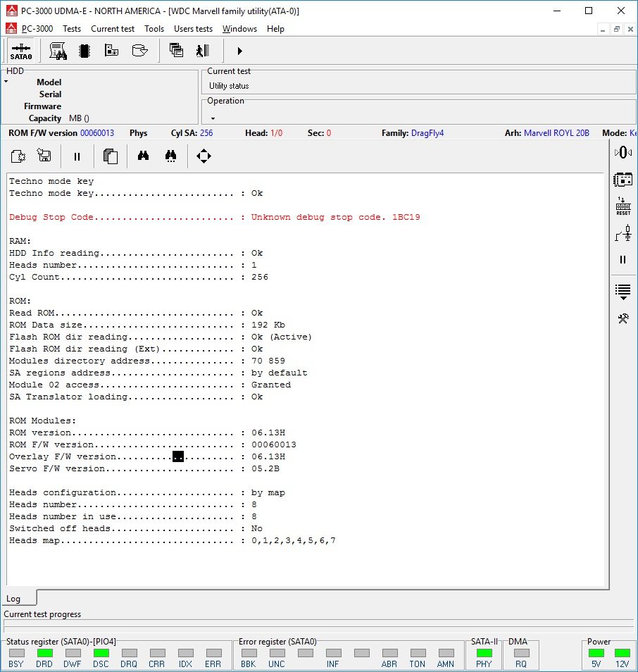The width and height of the screenshot is (638, 672).
Task: Click the 5V power indicator
Action: [x=596, y=653]
